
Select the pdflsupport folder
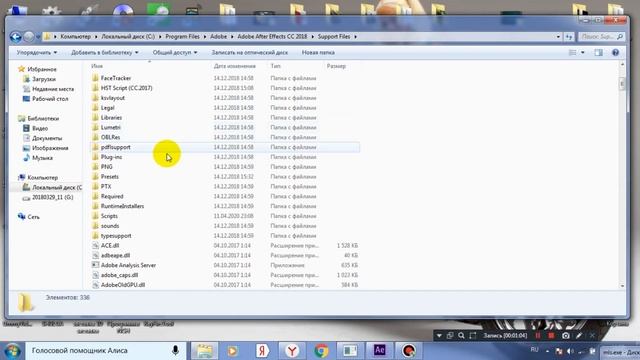coord(116,147)
